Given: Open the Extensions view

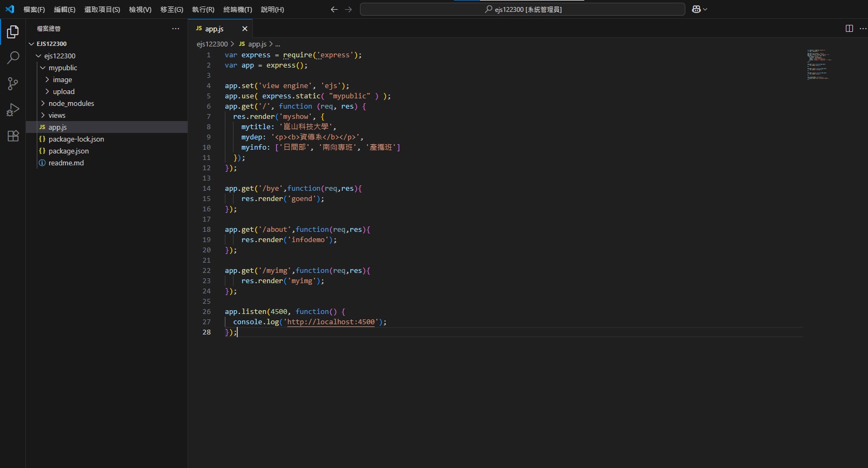Looking at the screenshot, I should [x=13, y=136].
